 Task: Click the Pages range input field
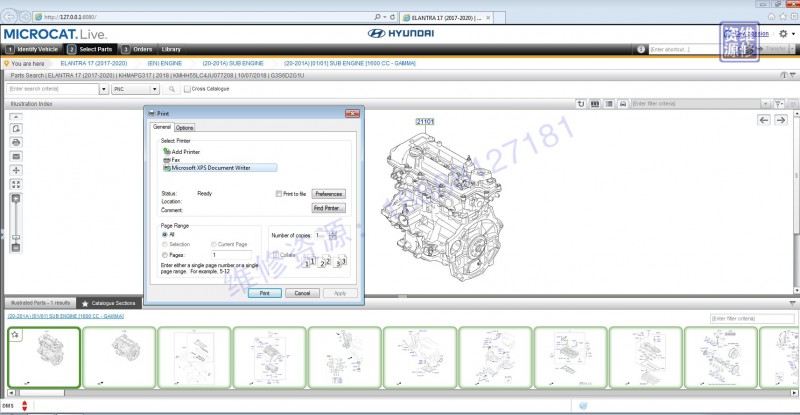(x=231, y=255)
